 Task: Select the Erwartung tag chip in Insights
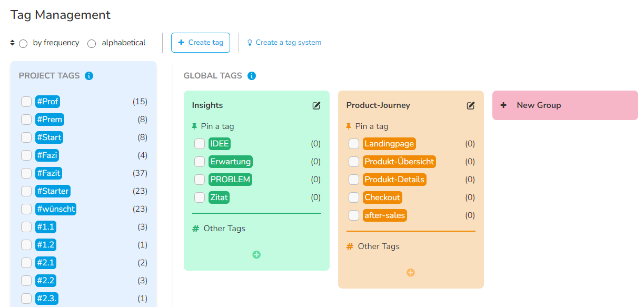[230, 161]
